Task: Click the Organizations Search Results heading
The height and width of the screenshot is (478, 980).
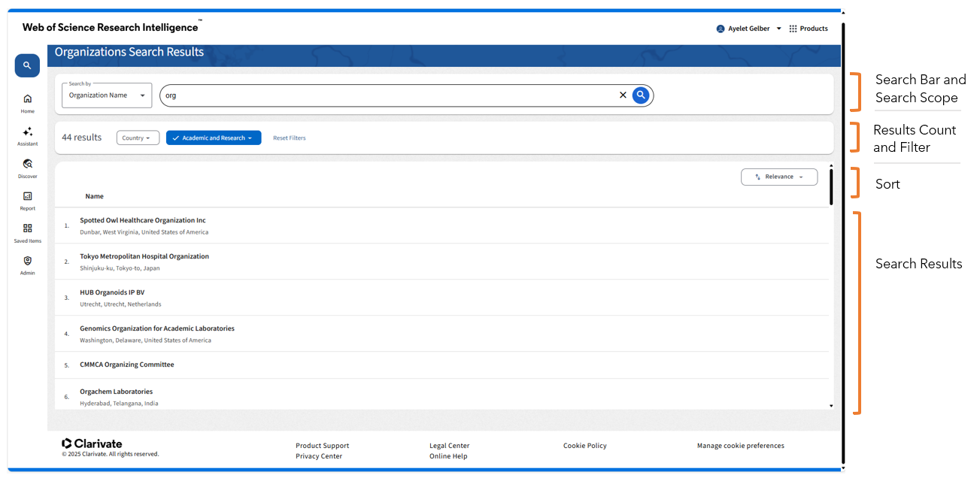Action: click(129, 52)
